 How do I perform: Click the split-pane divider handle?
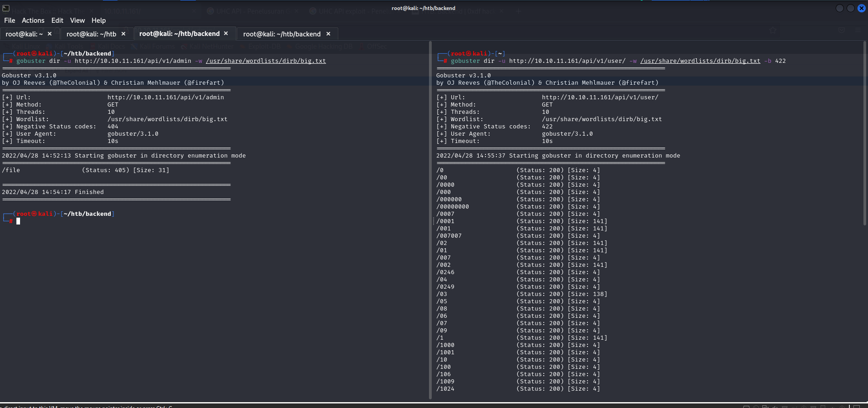[433, 221]
